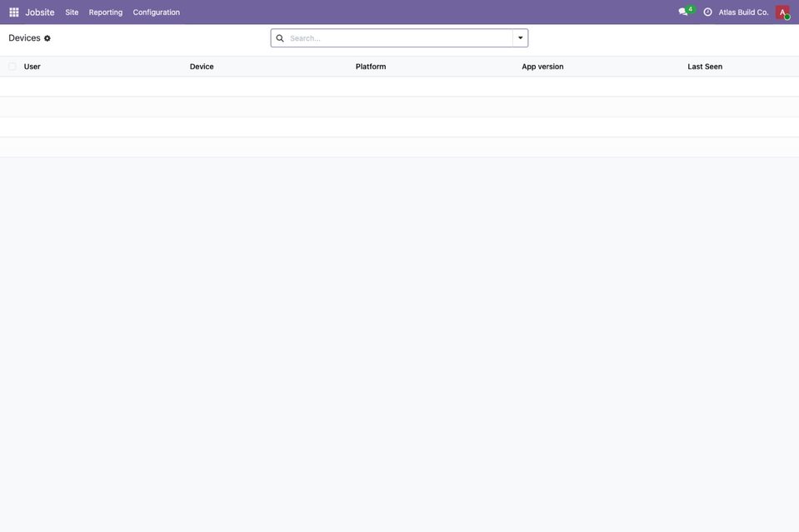Sort the list by User column
The image size is (799, 532).
tap(32, 67)
